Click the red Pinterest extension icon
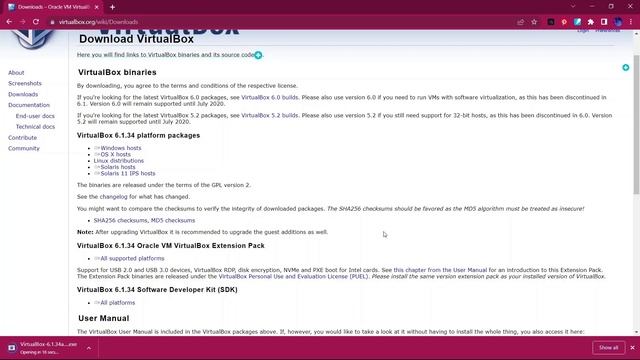 564,22
